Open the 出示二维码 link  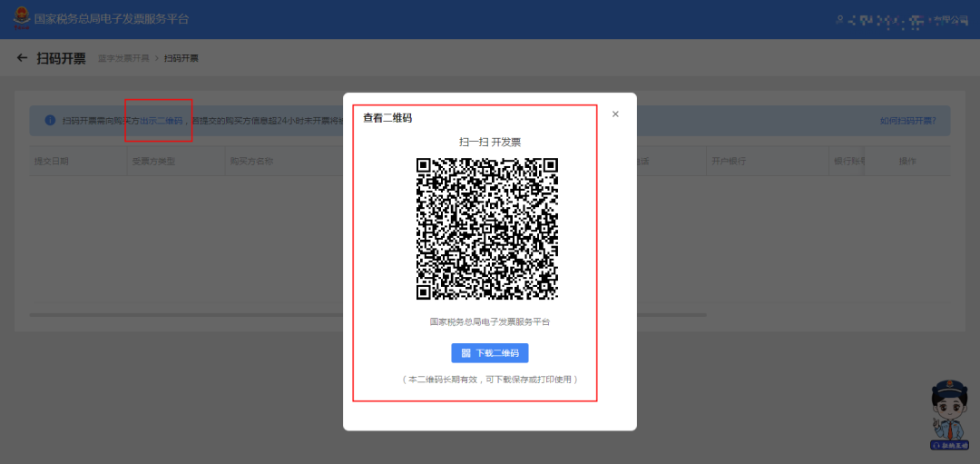pos(161,121)
